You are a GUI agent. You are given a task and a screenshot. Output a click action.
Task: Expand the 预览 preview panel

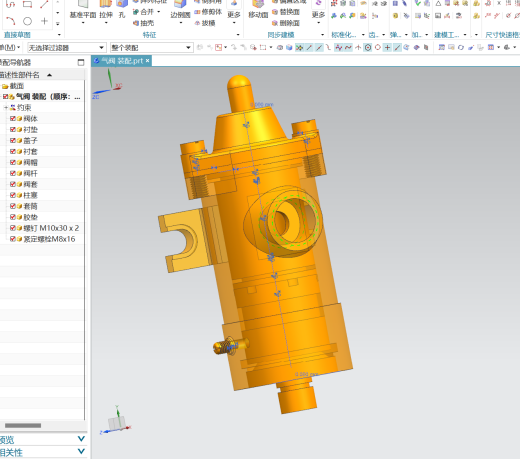click(x=81, y=439)
